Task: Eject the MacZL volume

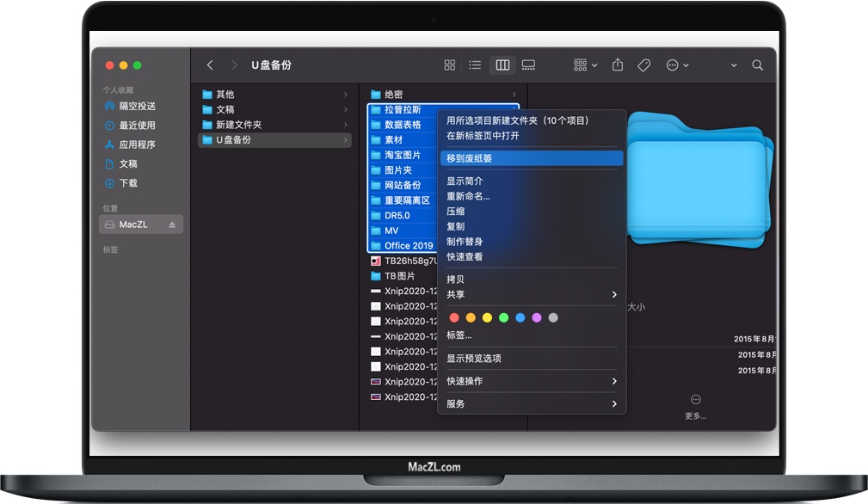Action: [172, 224]
